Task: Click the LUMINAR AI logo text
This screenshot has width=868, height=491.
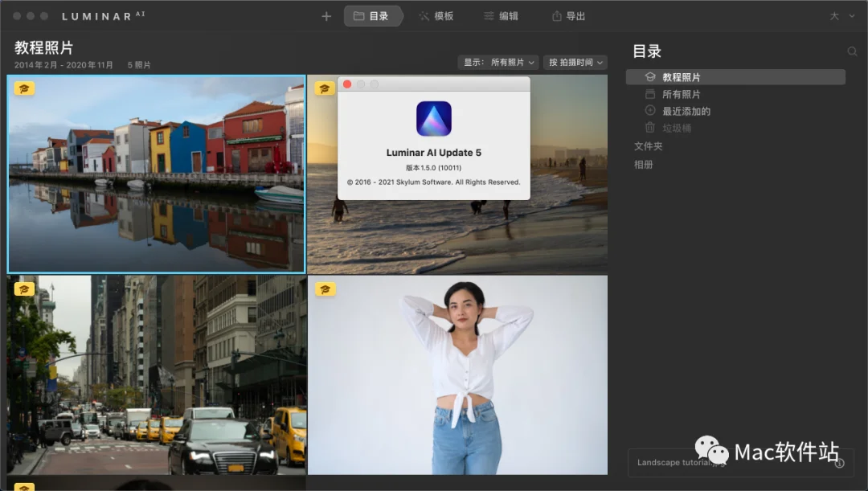Action: pos(103,16)
